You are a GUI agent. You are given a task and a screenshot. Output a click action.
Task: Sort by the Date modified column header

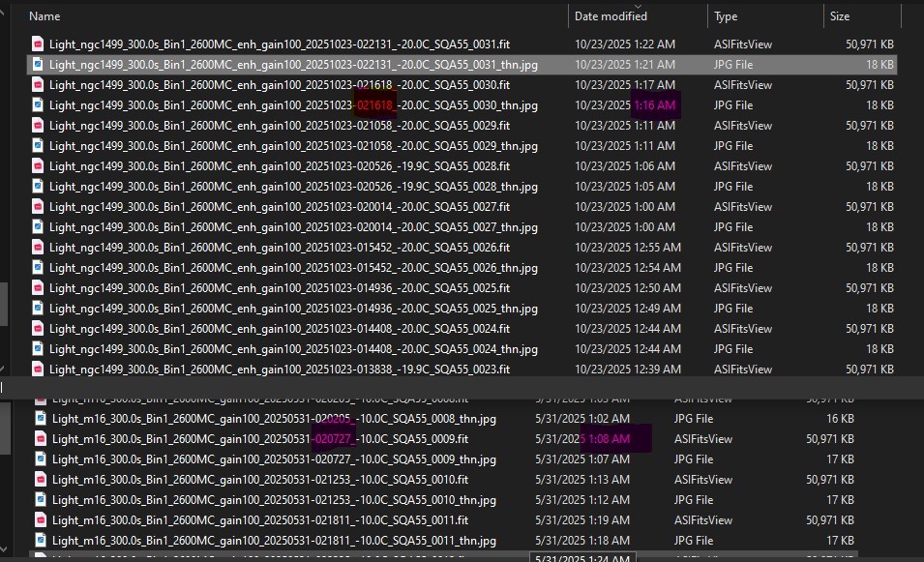click(611, 16)
